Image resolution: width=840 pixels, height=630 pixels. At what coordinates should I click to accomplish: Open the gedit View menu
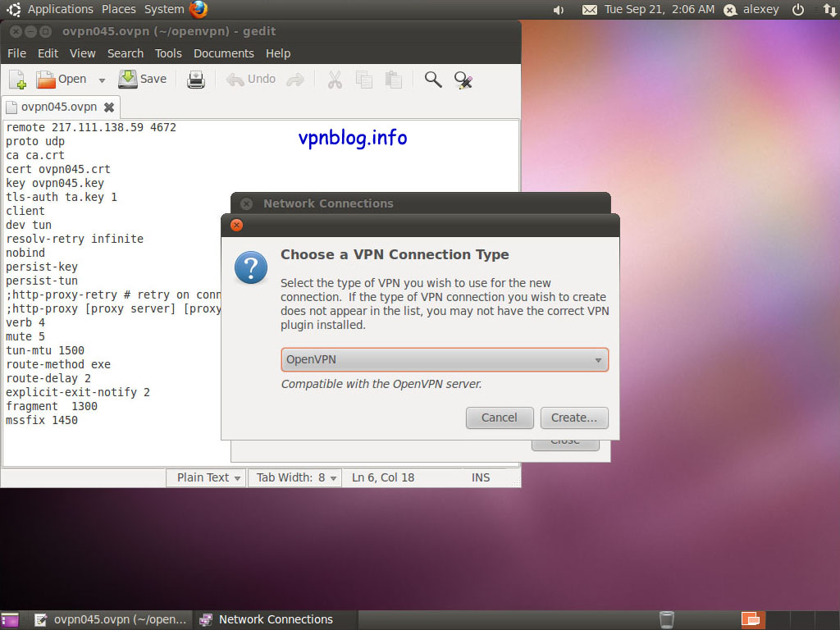point(83,53)
